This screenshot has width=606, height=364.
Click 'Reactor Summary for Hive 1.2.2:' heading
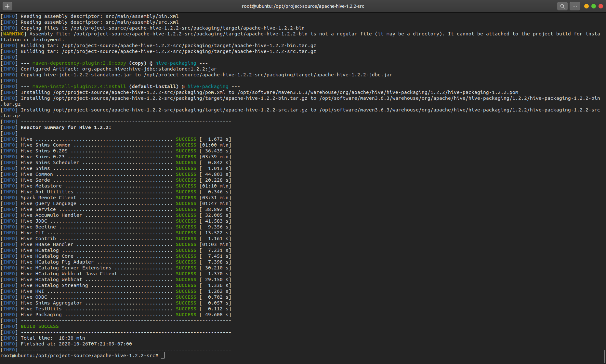coord(66,127)
